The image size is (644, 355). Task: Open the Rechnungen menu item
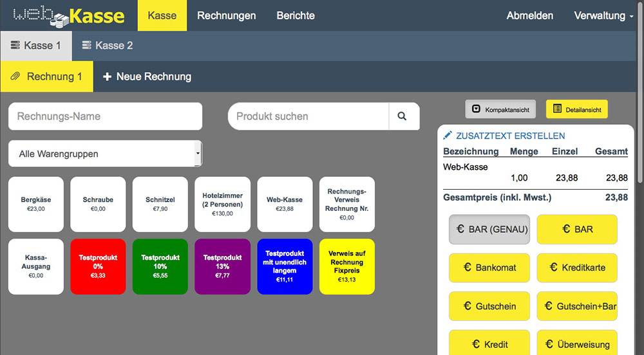coord(226,15)
